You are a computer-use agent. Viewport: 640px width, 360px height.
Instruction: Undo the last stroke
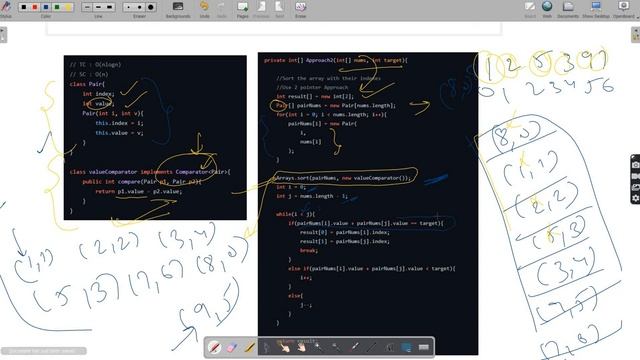(204, 9)
